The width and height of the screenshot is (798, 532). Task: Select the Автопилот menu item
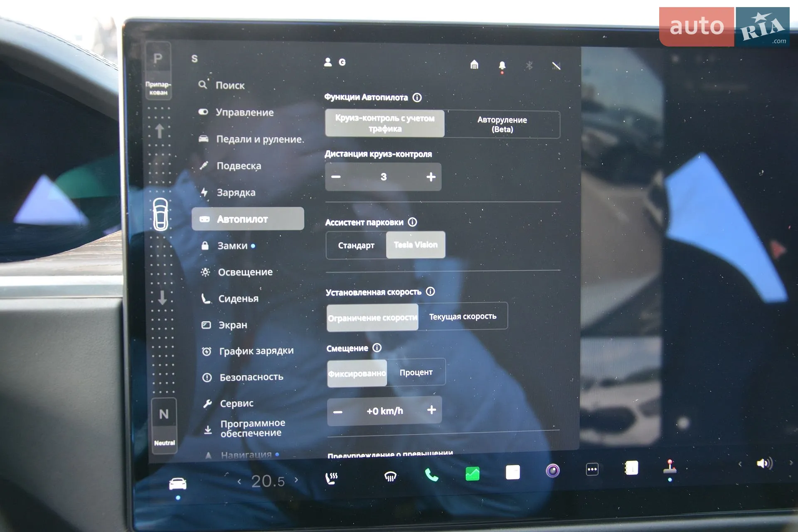tap(248, 219)
